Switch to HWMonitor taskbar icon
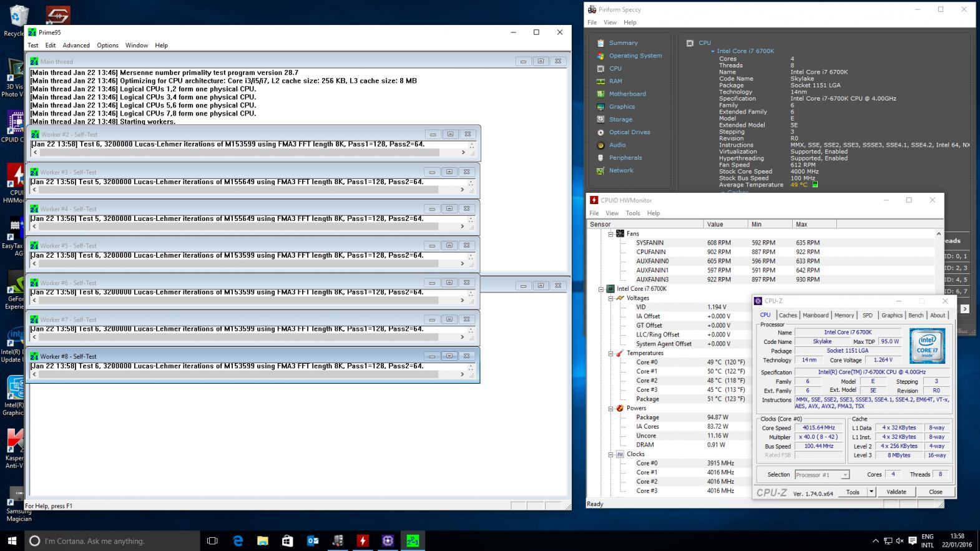 (363, 541)
